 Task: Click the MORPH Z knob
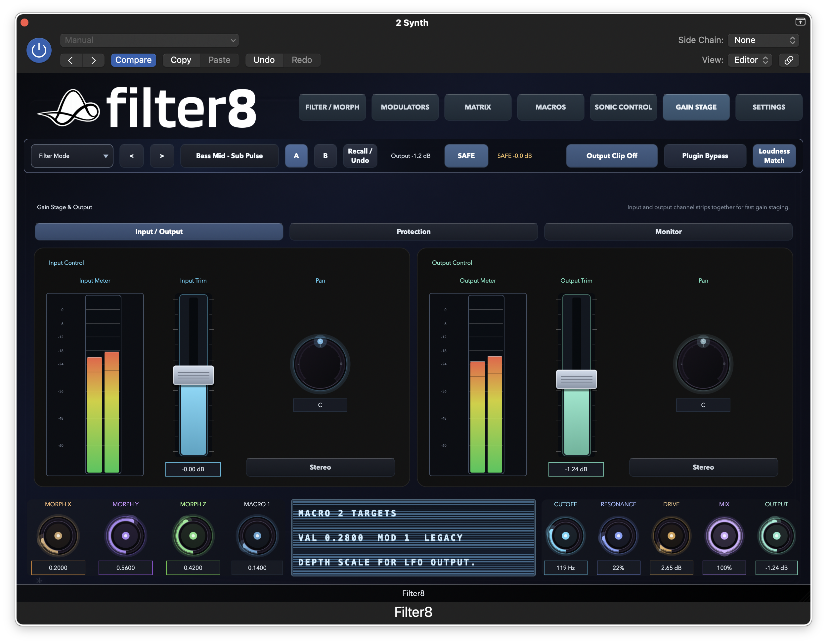tap(193, 536)
